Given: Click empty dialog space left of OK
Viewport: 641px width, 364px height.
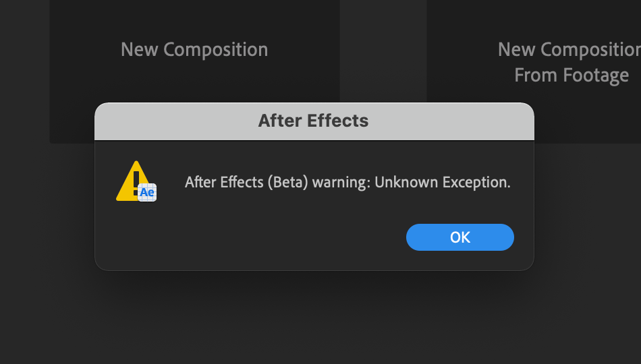Looking at the screenshot, I should (266, 237).
